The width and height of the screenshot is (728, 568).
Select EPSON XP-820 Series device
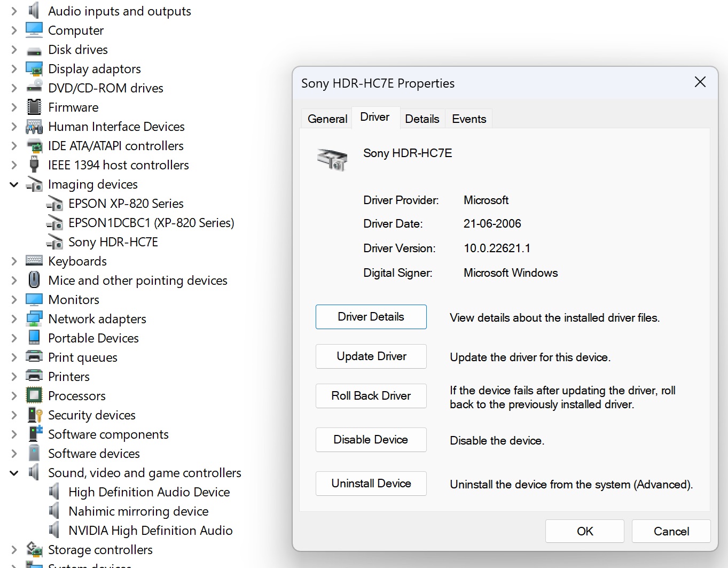[x=126, y=204]
